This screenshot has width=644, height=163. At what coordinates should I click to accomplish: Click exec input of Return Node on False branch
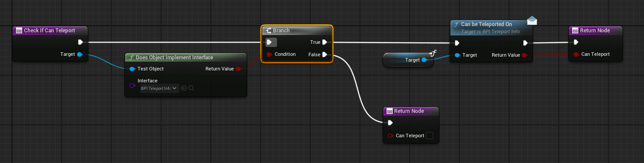coord(390,123)
